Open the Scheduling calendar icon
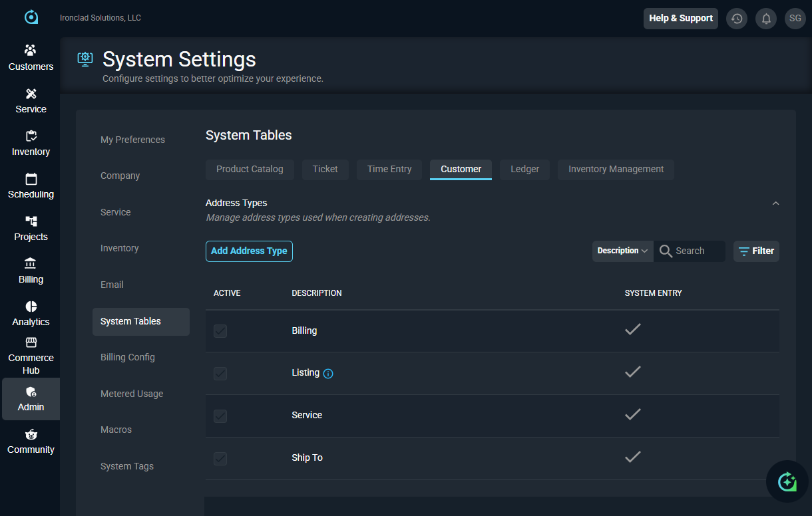812x516 pixels. [31, 179]
